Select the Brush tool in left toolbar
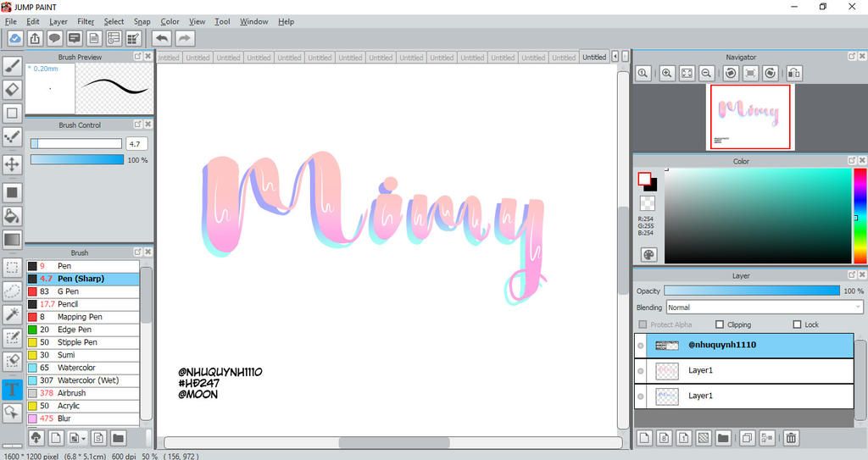Image resolution: width=868 pixels, height=460 pixels. tap(12, 66)
